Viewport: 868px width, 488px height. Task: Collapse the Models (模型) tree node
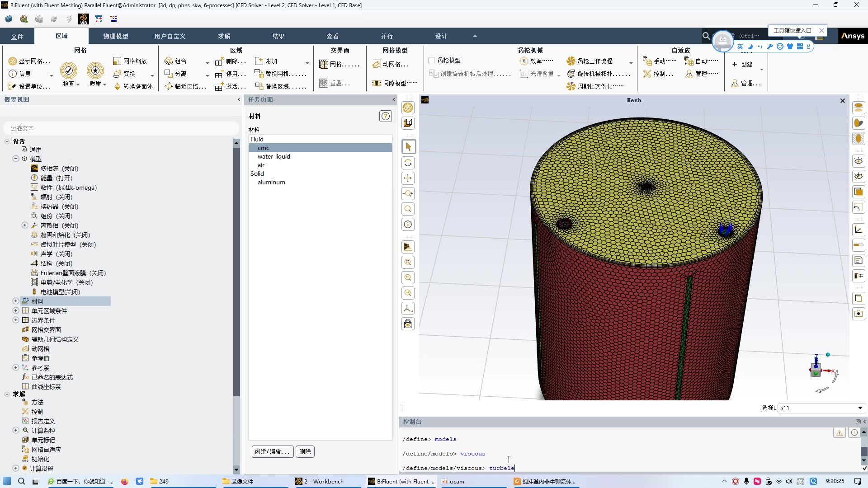click(x=16, y=159)
